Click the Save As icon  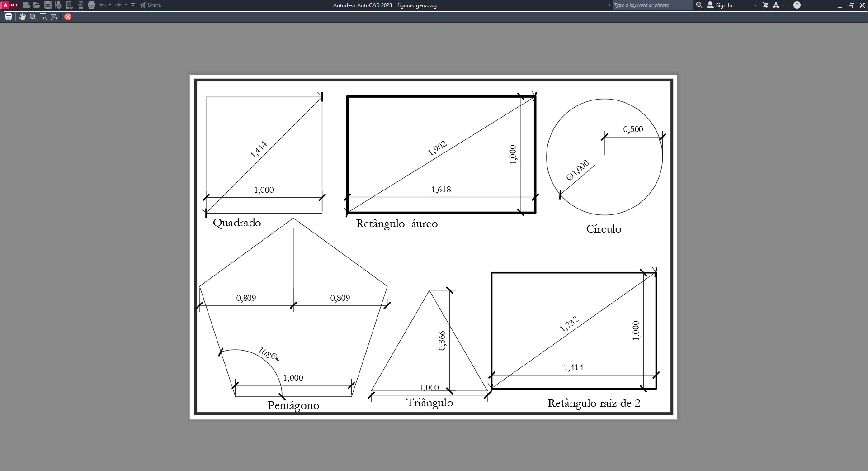pyautogui.click(x=59, y=5)
